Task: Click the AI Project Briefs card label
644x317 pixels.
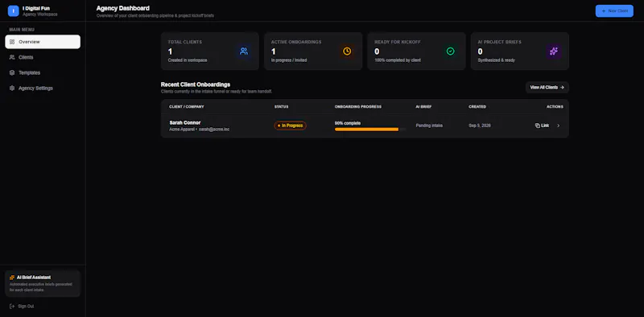Action: [499, 42]
